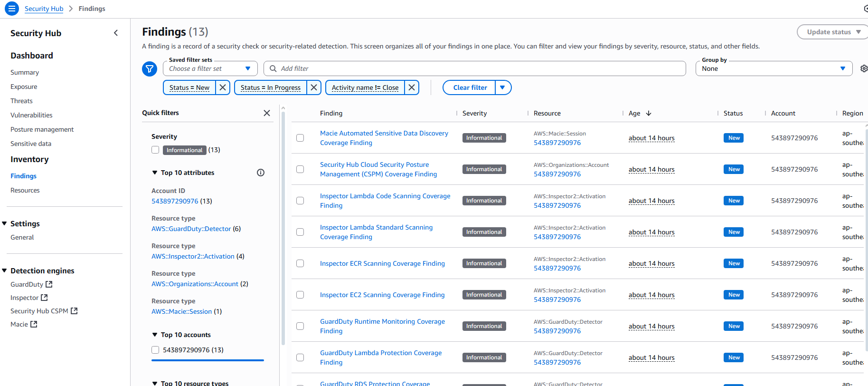
Task: Close the Quick filters panel
Action: [267, 113]
